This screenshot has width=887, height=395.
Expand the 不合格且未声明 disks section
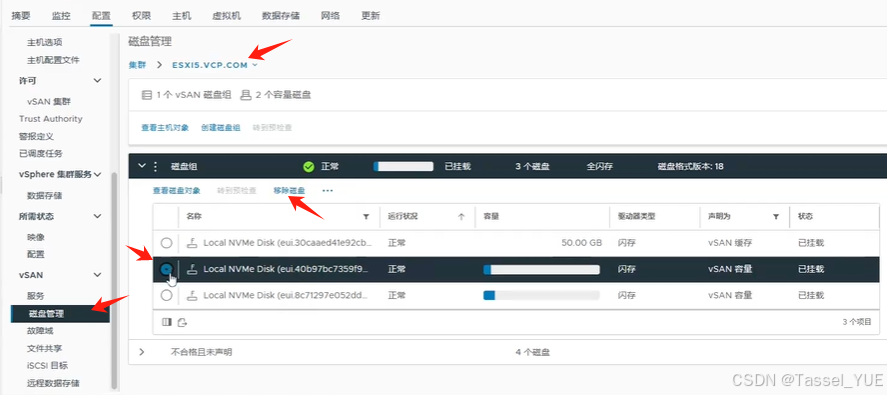click(x=142, y=352)
